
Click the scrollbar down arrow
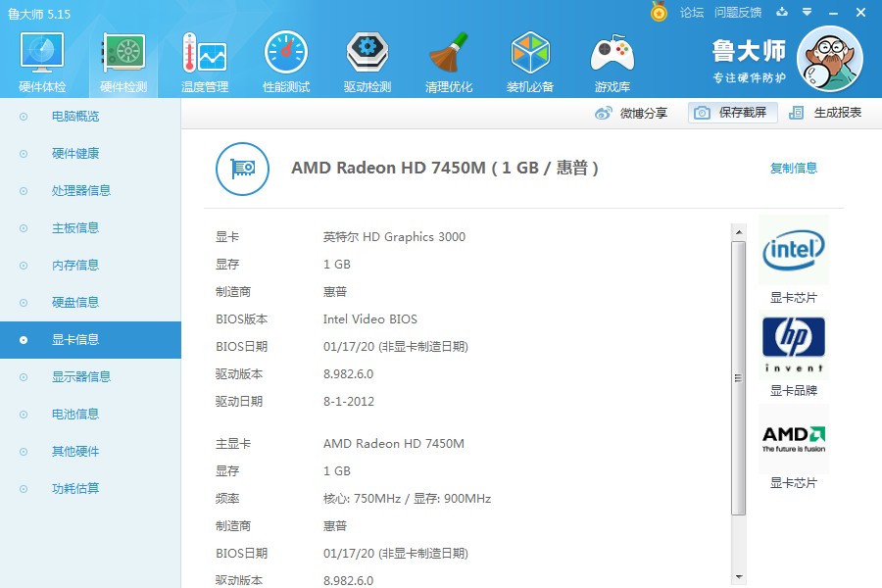[739, 577]
